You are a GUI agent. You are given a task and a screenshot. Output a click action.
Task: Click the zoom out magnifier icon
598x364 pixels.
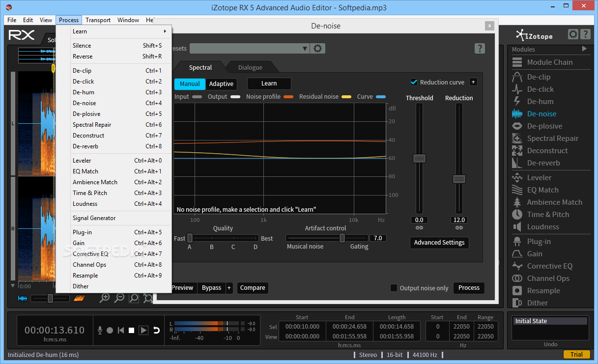(x=119, y=298)
